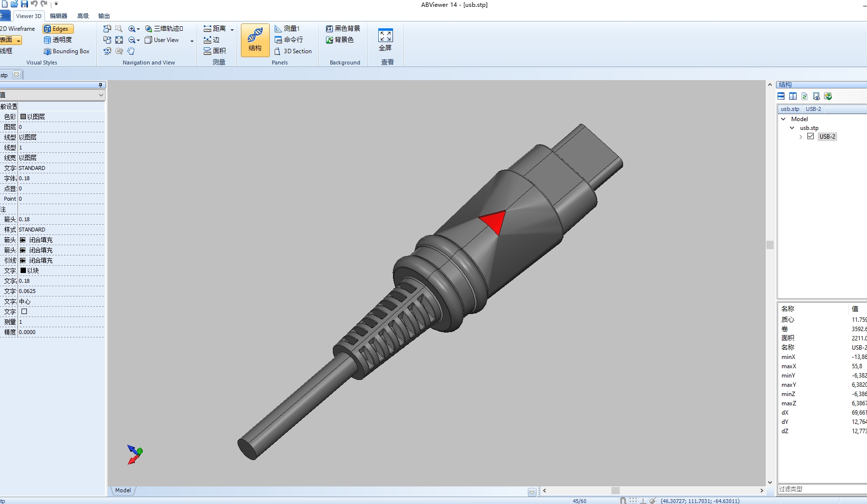
Task: Fit the drawing to window
Action: pos(119,40)
